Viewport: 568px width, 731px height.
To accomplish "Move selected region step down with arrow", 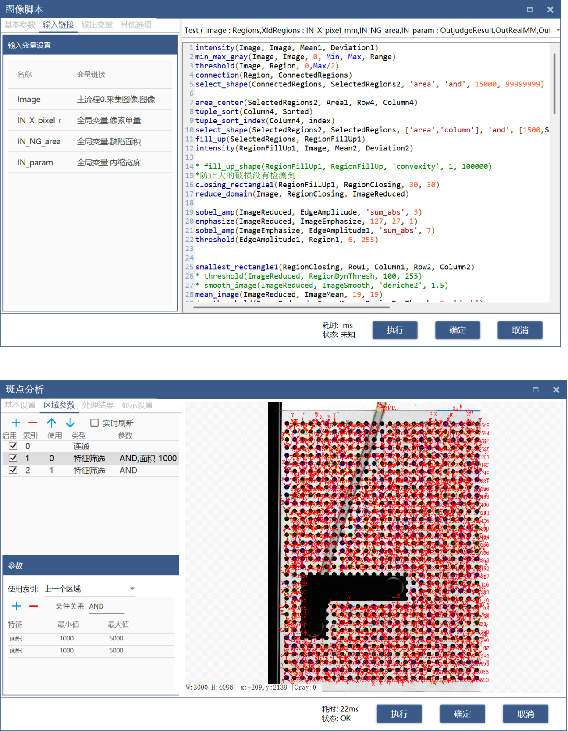I will click(x=70, y=423).
